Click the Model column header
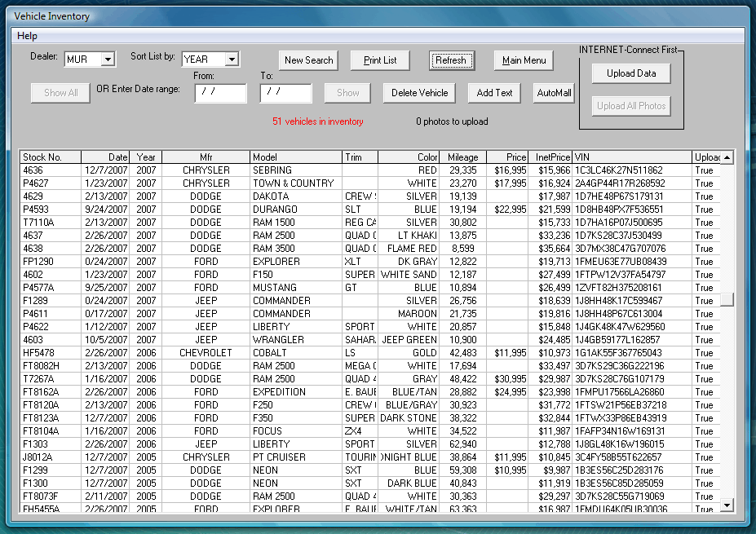 pyautogui.click(x=296, y=157)
